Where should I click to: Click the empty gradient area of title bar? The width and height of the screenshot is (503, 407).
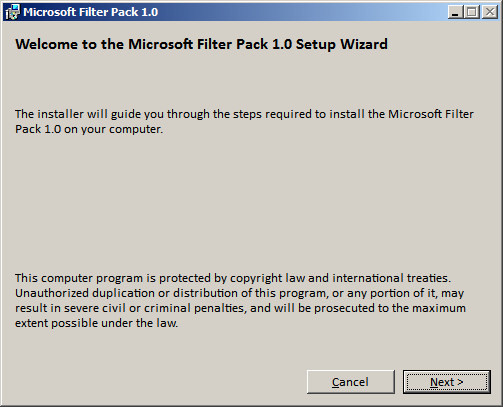(300, 12)
